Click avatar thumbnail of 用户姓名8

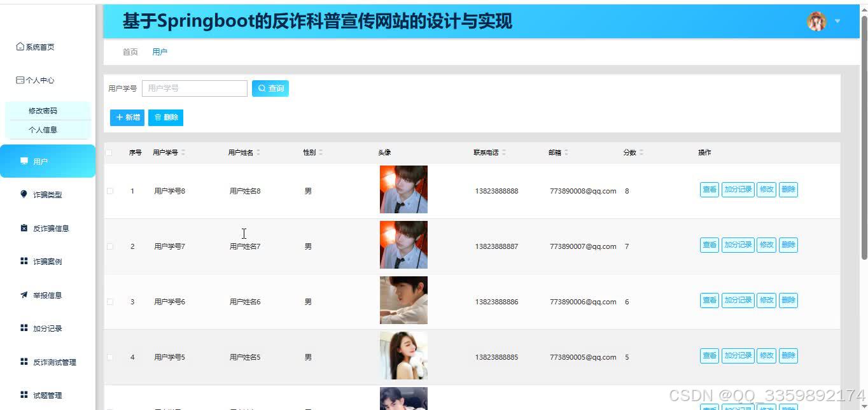point(403,190)
